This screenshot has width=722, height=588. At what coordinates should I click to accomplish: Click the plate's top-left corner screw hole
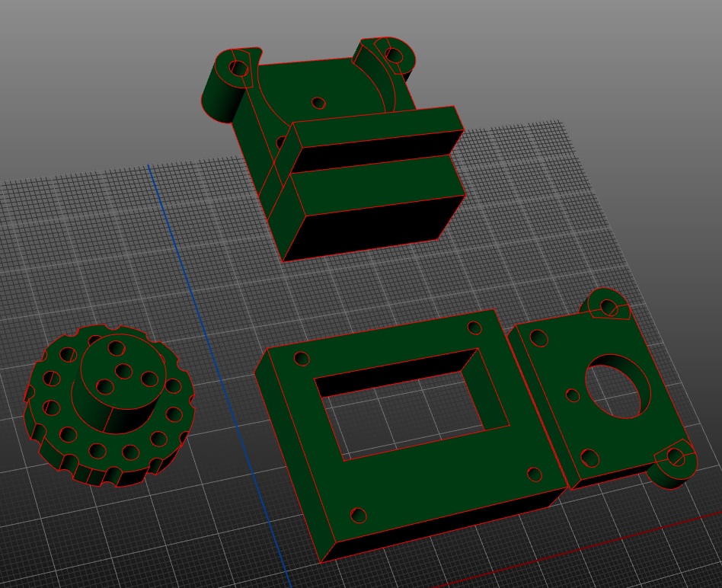click(x=541, y=338)
